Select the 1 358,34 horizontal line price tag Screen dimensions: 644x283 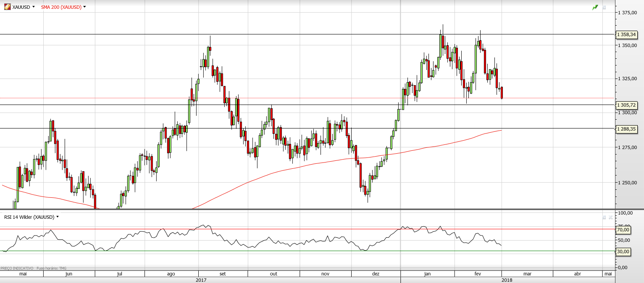[626, 34]
